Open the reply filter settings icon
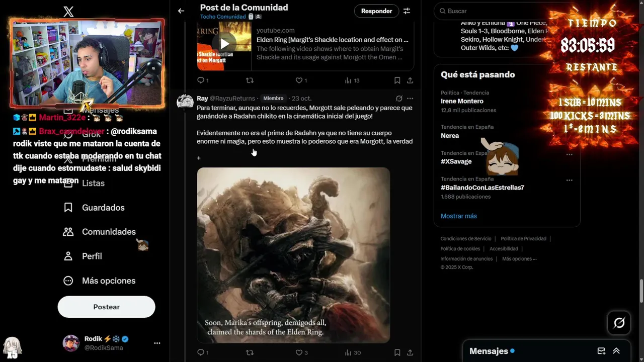This screenshot has height=362, width=644. tap(407, 11)
